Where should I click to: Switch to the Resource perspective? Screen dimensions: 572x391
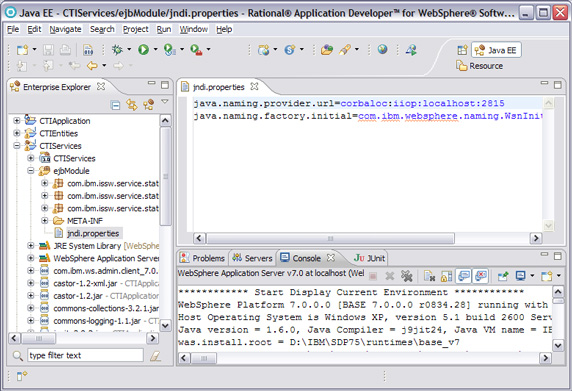tap(480, 66)
